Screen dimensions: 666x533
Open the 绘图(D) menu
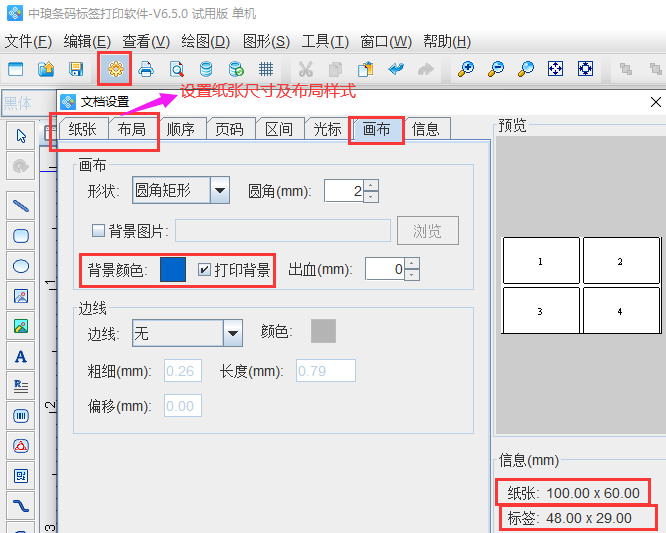(206, 42)
